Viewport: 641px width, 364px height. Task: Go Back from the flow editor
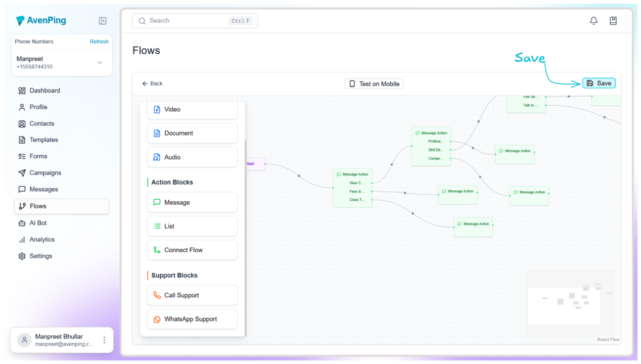tap(151, 83)
